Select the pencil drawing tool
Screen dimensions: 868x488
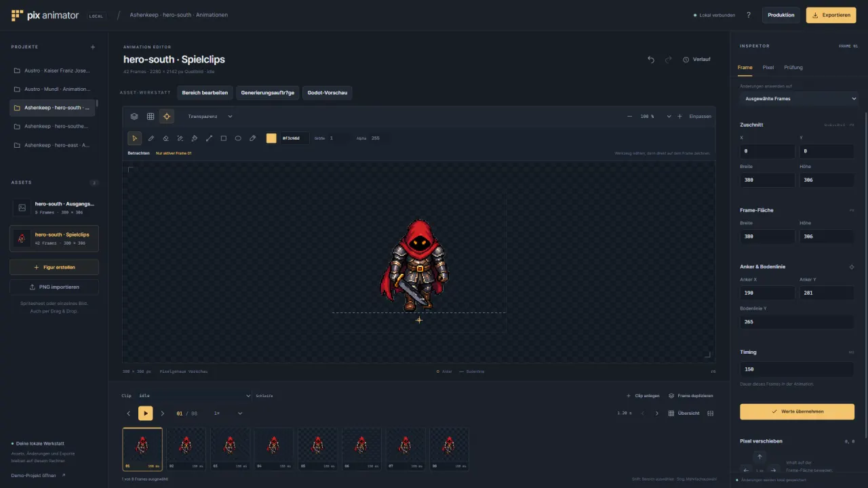coord(151,138)
